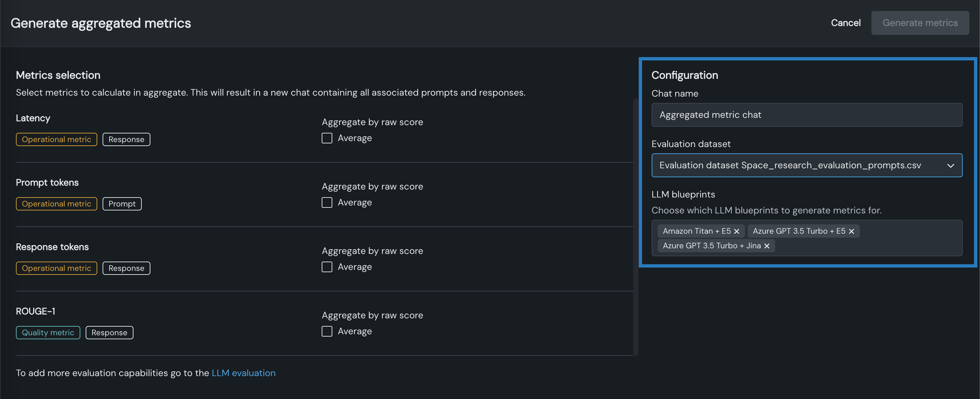Viewport: 980px width, 399px height.
Task: Click the metrics list vertical scrollbar
Action: coord(635,227)
